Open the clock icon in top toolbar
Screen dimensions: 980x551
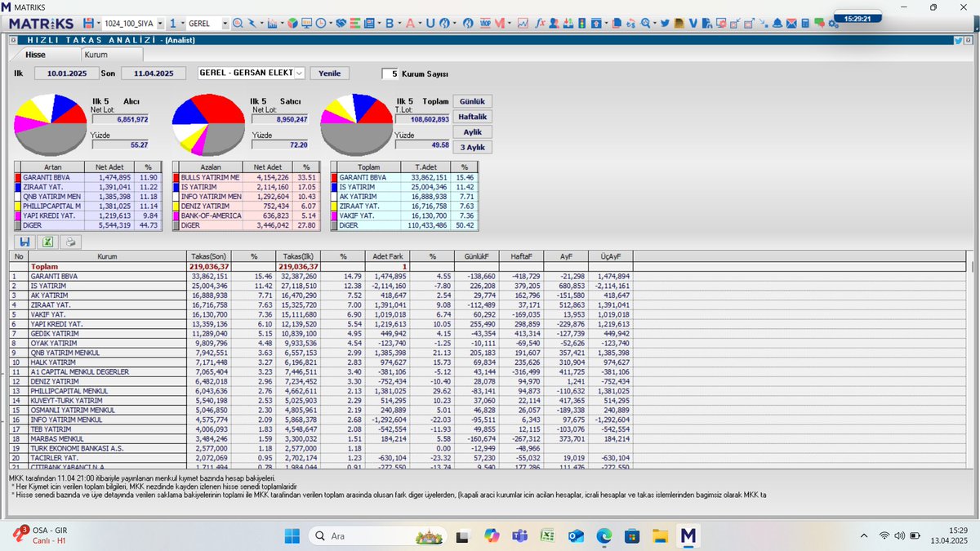click(322, 23)
